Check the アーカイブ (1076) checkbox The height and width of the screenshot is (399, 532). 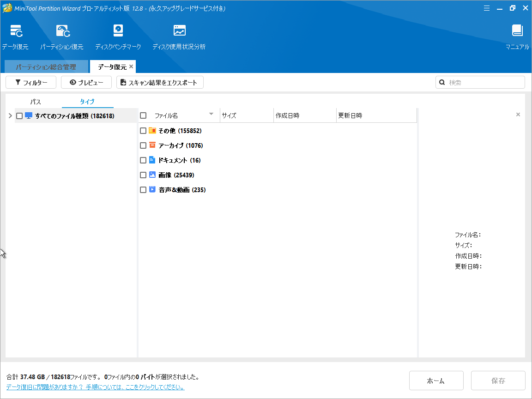(x=143, y=145)
